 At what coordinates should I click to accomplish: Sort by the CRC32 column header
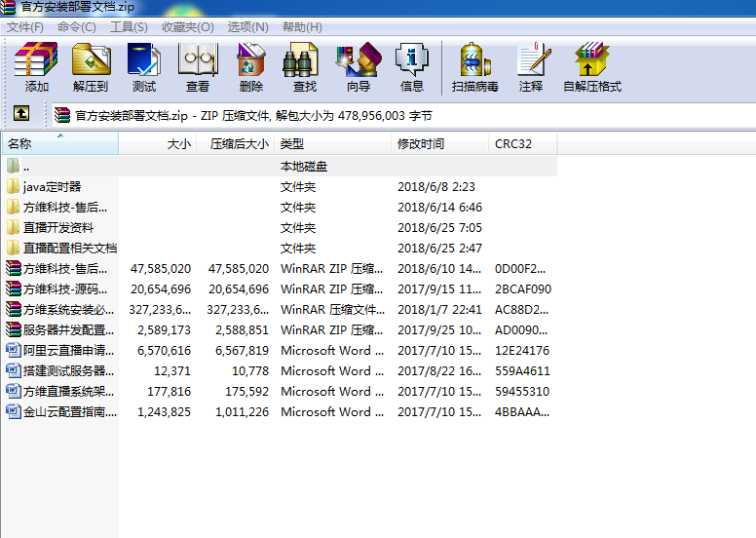pos(522,144)
